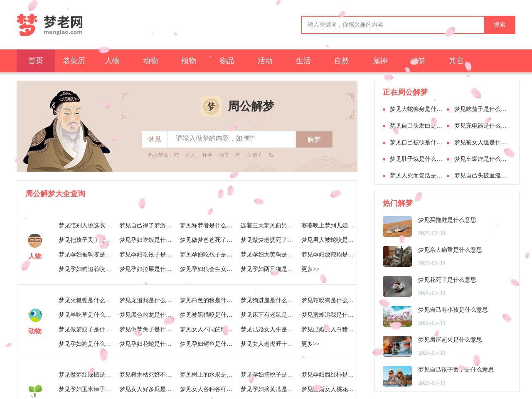Image resolution: width=532 pixels, height=399 pixels.
Task: Click the red 搜索 button
Action: coord(500,25)
